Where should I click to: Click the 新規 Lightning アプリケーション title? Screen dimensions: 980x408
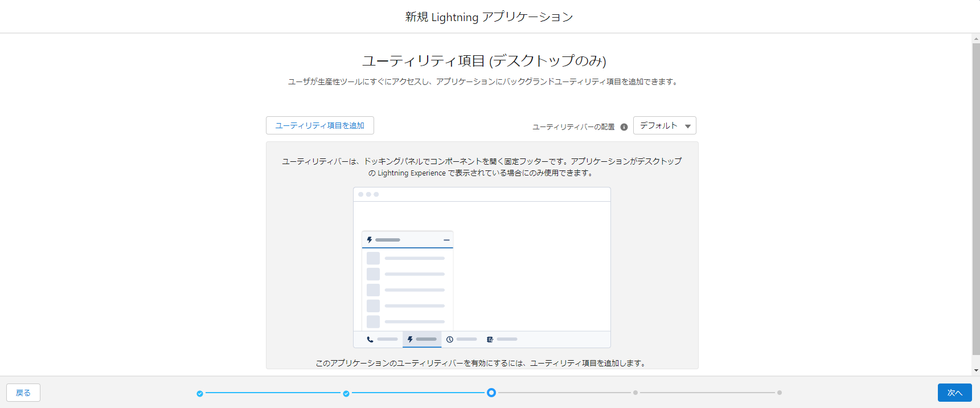tap(489, 17)
